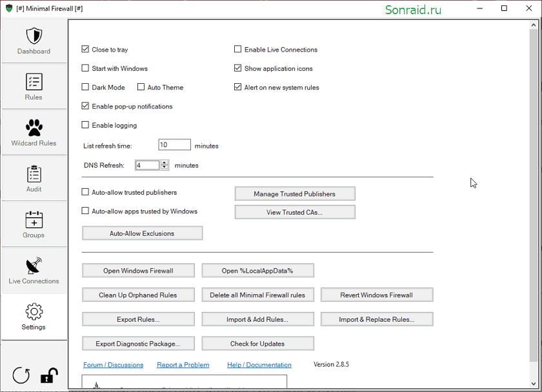Open Wildcard Rules paw icon
542x392 pixels.
34,128
